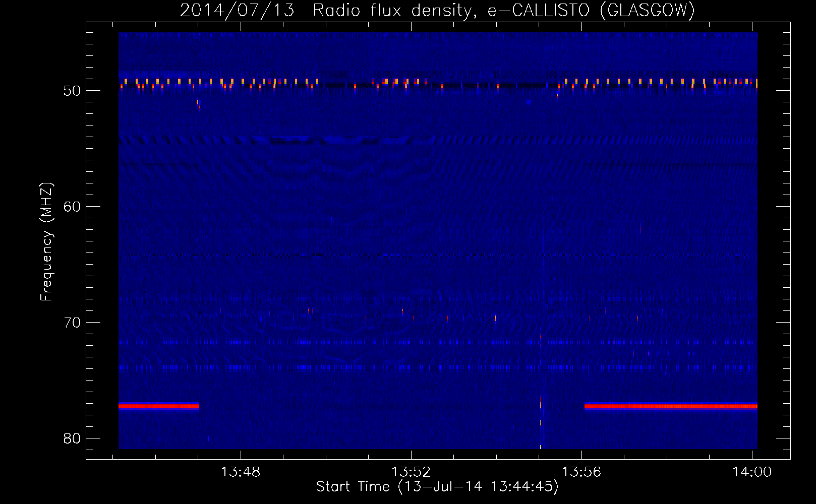Click the 50 frequency tick label
Screen dimensions: 816x504
coord(72,91)
